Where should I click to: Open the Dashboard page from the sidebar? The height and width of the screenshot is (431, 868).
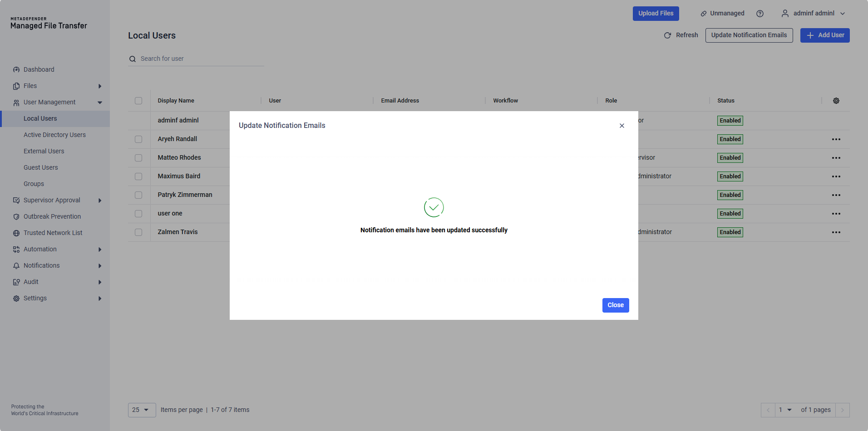point(39,69)
